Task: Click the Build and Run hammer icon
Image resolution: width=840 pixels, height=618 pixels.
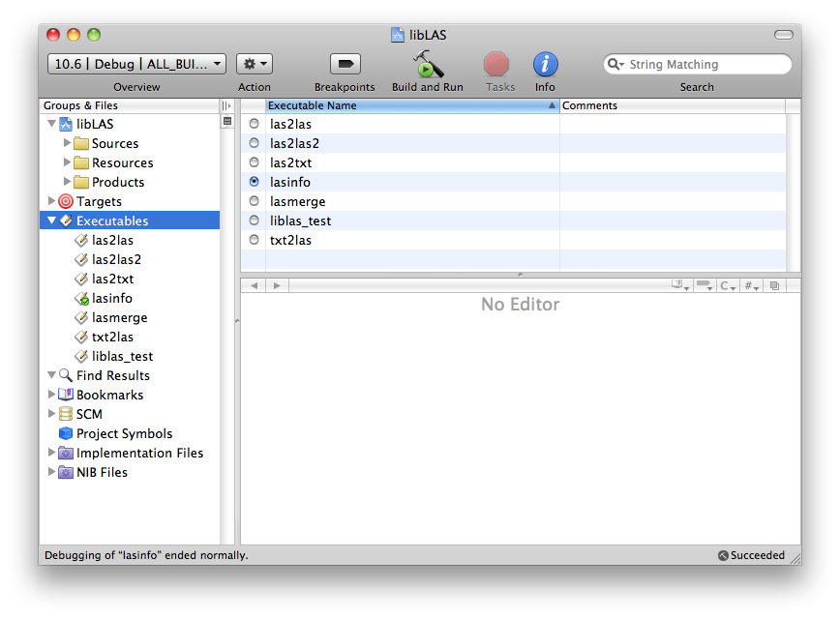Action: [x=427, y=65]
